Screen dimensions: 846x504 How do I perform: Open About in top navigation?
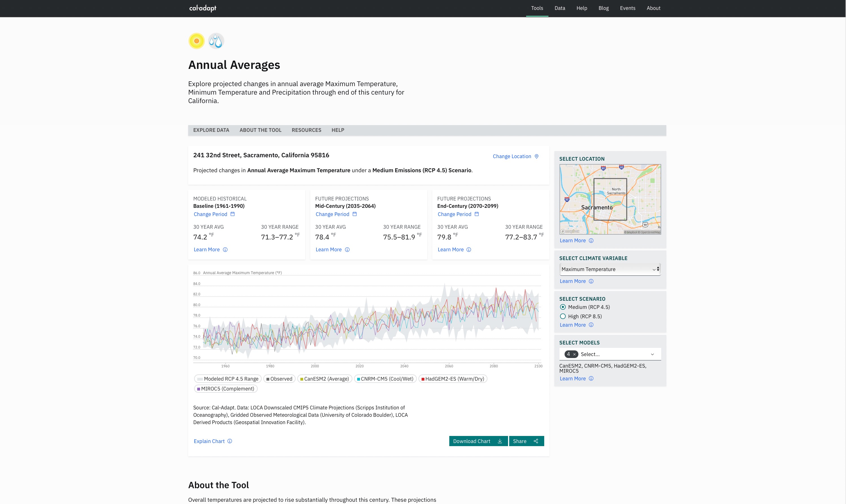pyautogui.click(x=653, y=8)
